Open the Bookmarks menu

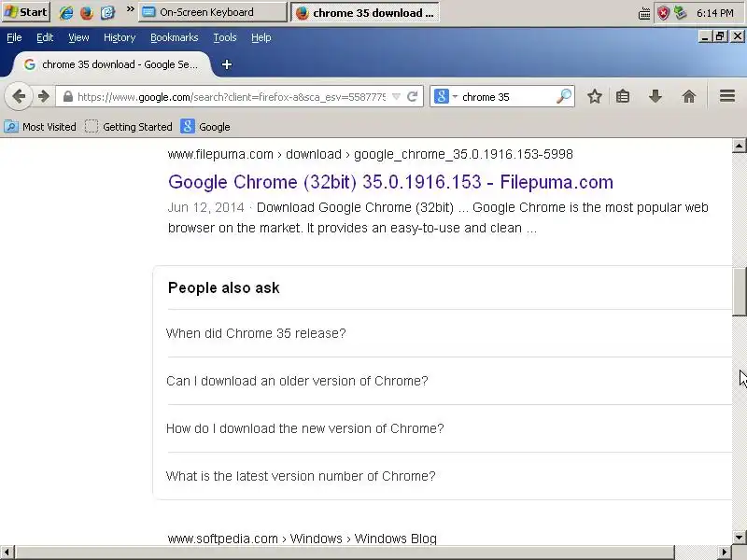coord(175,37)
